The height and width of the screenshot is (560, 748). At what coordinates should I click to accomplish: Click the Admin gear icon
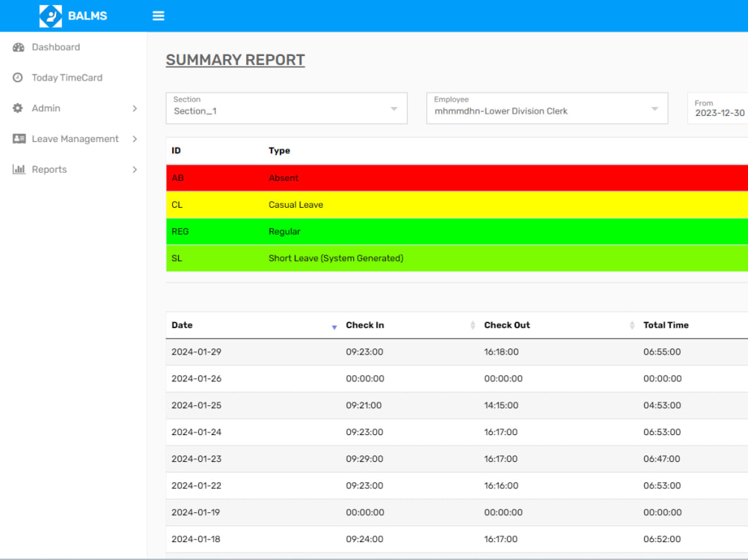point(18,108)
